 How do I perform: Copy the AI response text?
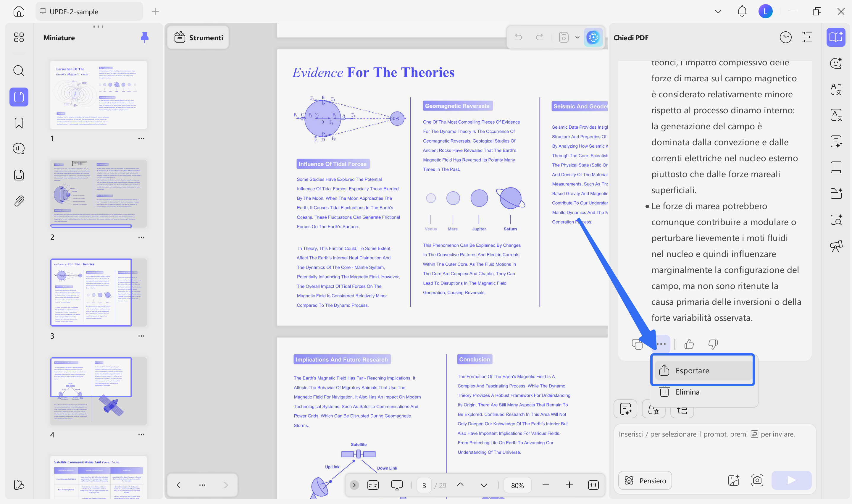click(637, 344)
